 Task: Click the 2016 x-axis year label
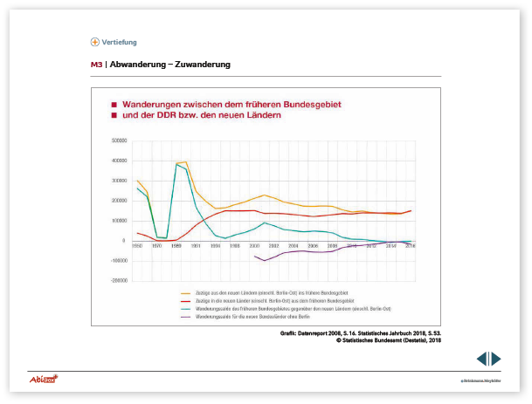[x=411, y=247]
